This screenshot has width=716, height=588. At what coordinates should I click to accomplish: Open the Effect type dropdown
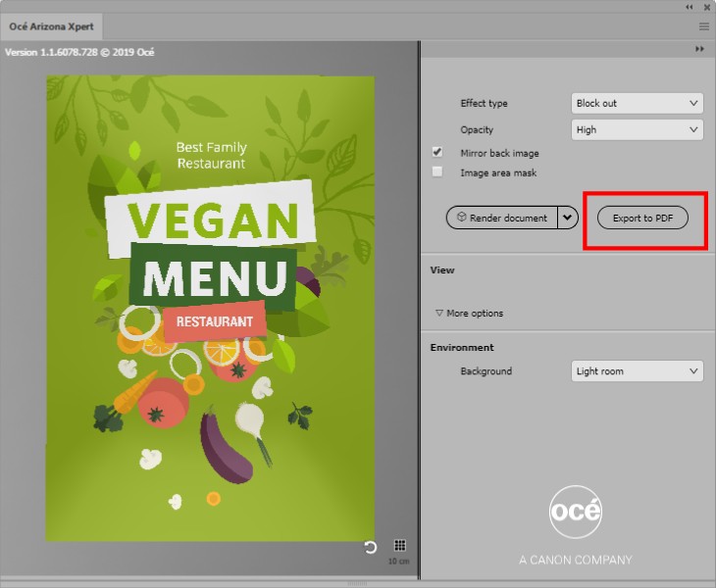tap(637, 104)
